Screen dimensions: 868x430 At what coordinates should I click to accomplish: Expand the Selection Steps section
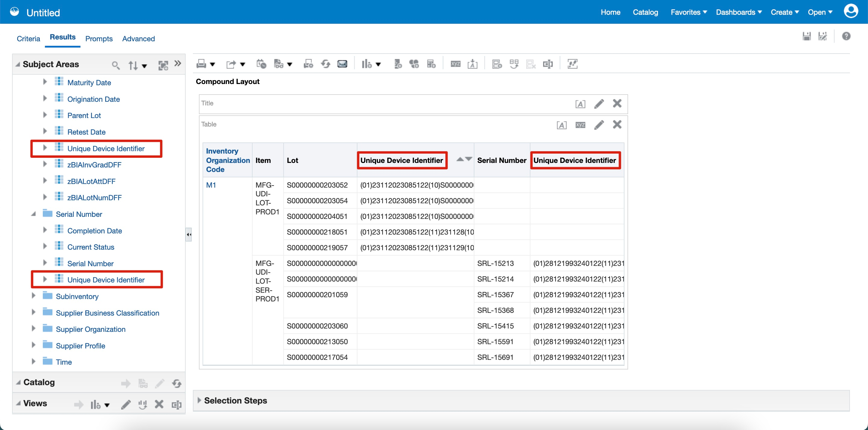click(x=199, y=400)
